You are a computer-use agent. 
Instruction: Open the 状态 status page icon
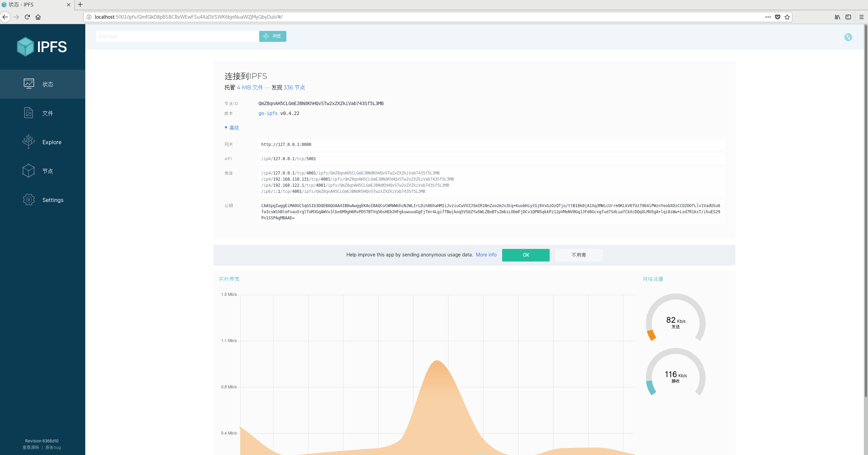[x=29, y=84]
